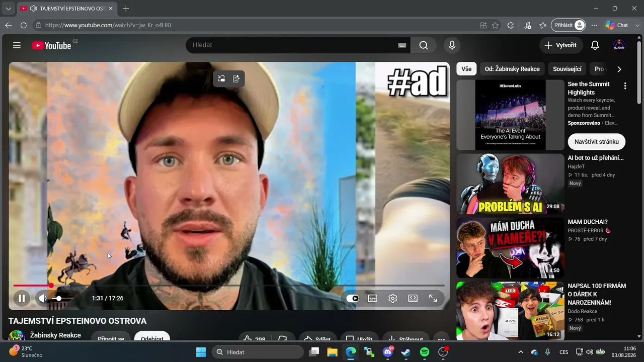This screenshot has width=644, height=362.
Task: Open the Žabinsky Reakce channel link
Action: [x=55, y=335]
